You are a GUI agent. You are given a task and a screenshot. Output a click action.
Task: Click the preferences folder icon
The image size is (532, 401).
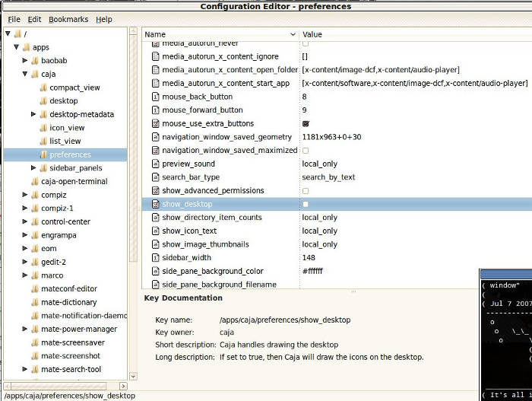coord(43,154)
